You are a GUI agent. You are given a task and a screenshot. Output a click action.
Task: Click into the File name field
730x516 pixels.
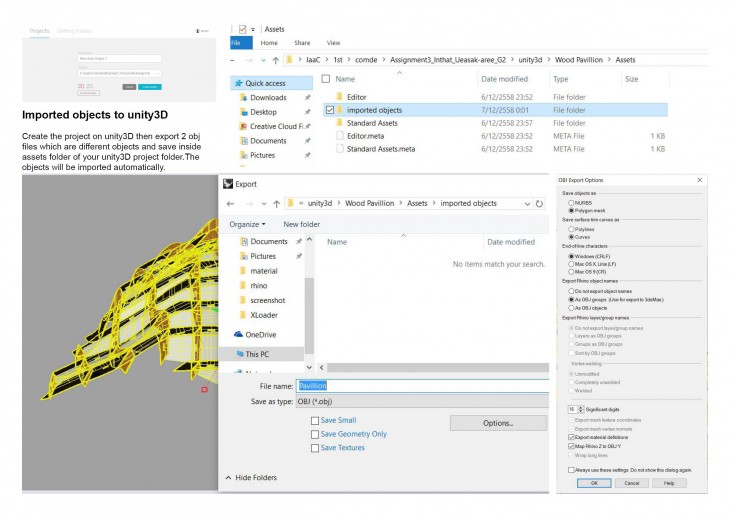coord(420,385)
